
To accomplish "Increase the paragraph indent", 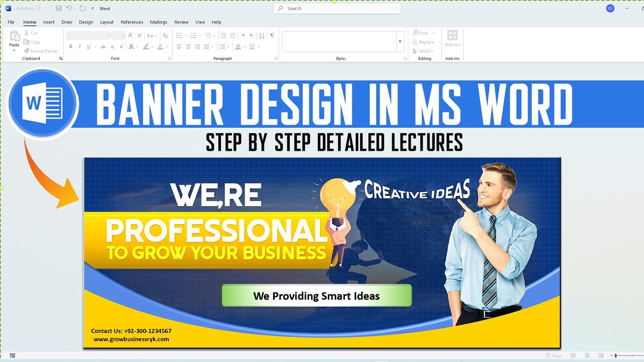I will (232, 35).
